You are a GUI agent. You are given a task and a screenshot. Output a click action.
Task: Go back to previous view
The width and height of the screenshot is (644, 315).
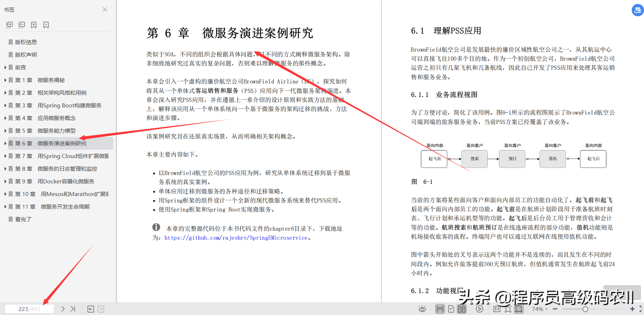[91, 309]
